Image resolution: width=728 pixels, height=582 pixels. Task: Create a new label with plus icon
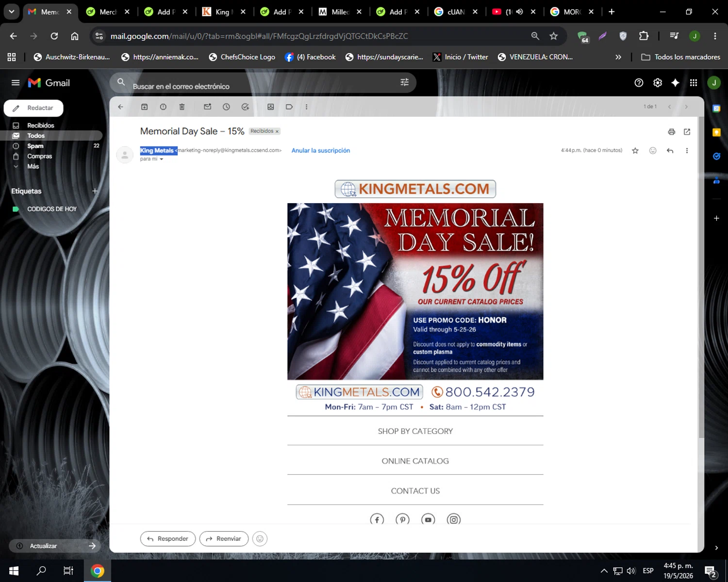(x=95, y=191)
